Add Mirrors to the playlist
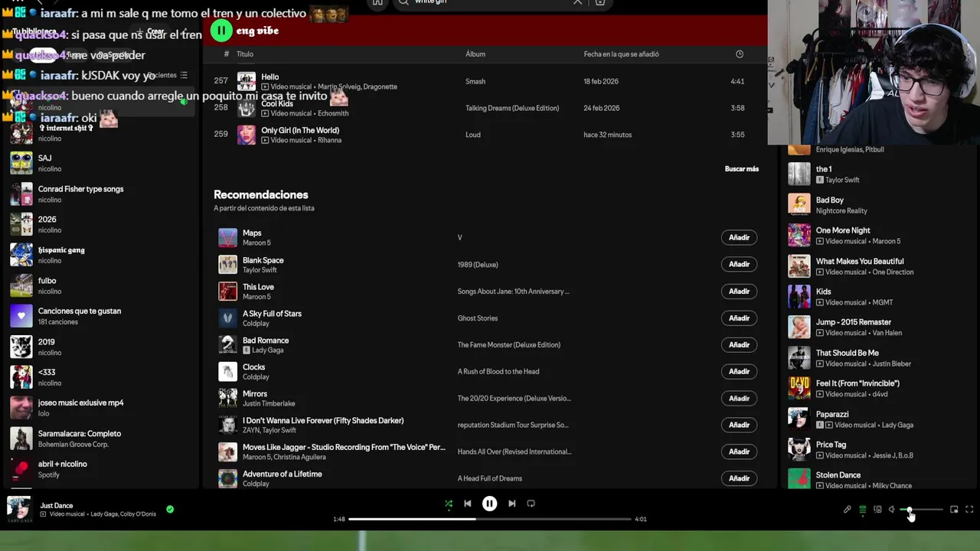 coord(739,398)
